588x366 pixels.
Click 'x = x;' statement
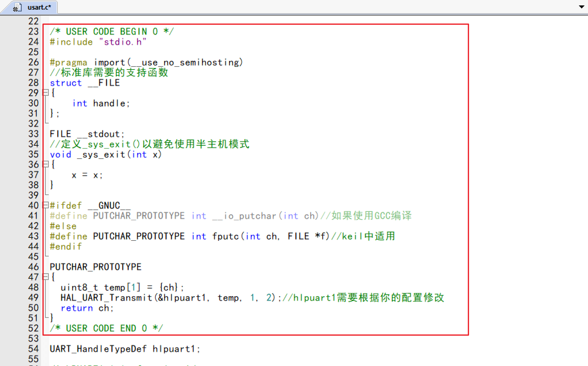tap(87, 175)
